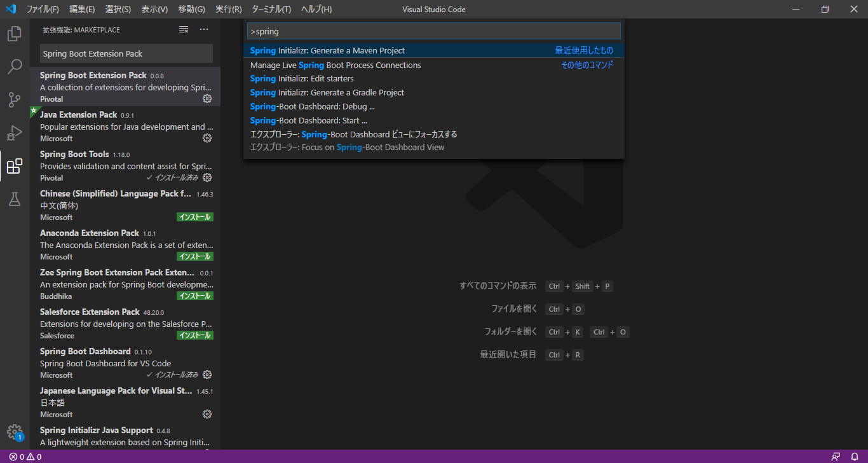
Task: Select Spring Boot Tools extension entry
Action: (125, 165)
